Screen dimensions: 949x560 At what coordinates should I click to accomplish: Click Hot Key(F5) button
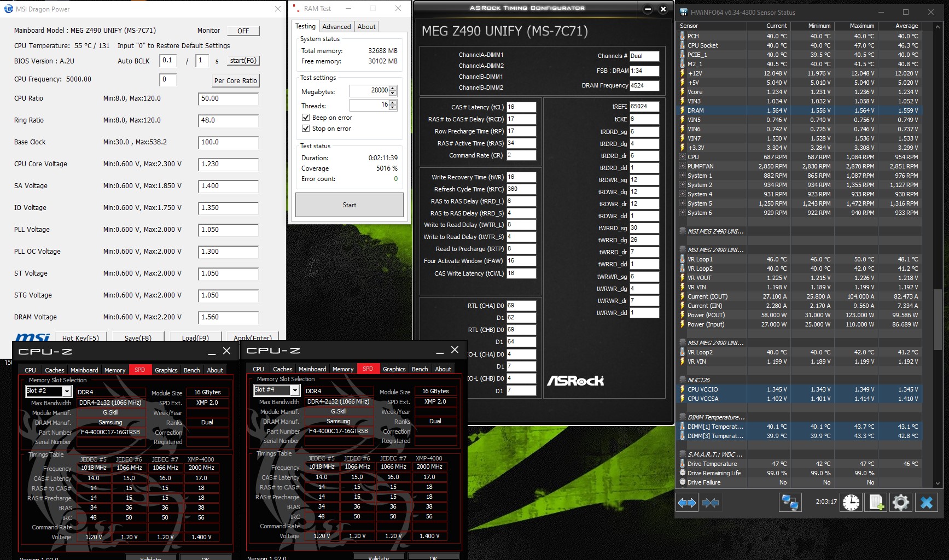coord(80,337)
